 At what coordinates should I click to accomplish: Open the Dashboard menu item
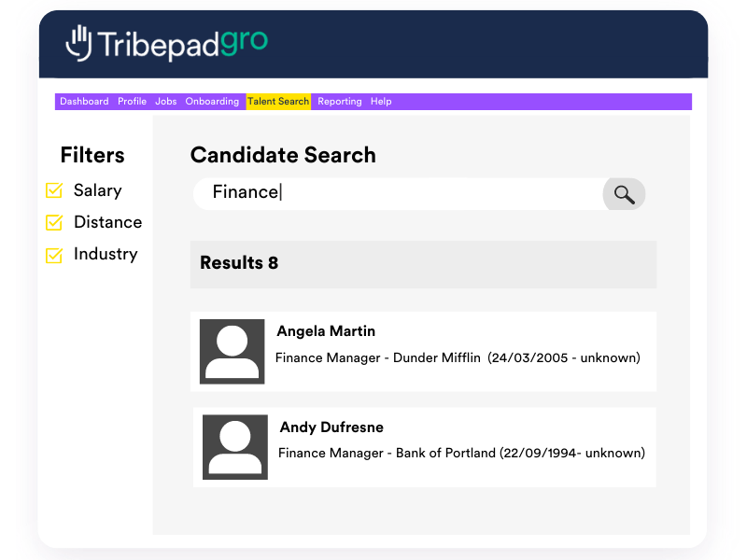[84, 102]
